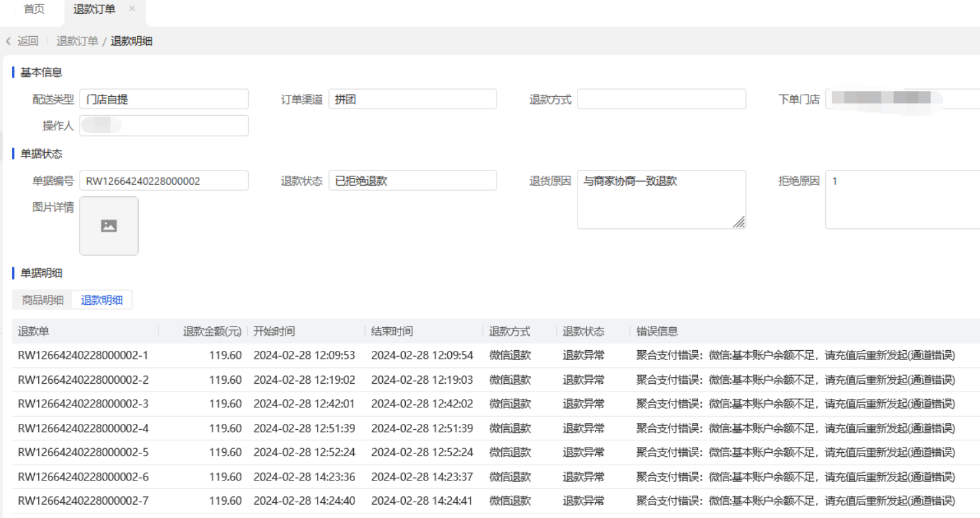Click end time 2024-02-28 12:51:39
Screen dimensions: 980x518
[422, 428]
